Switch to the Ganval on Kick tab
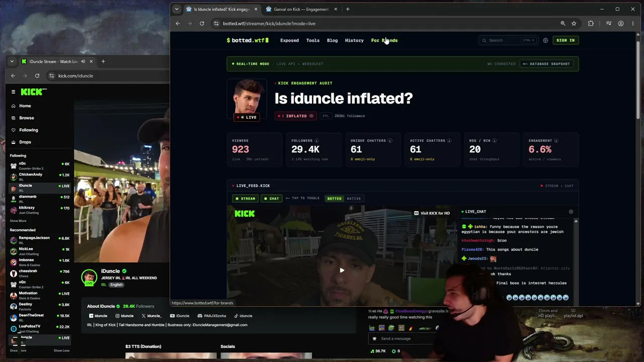644x362 pixels. [301, 9]
